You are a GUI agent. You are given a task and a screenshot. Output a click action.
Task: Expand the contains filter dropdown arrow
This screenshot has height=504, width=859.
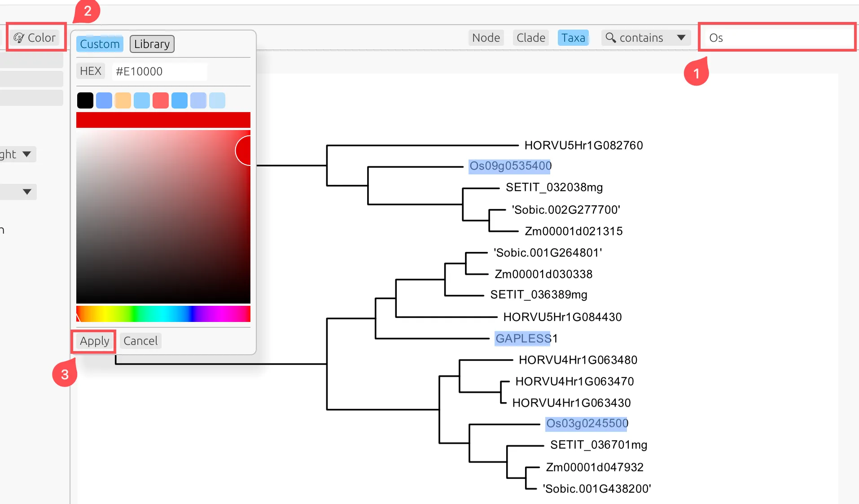[681, 38]
